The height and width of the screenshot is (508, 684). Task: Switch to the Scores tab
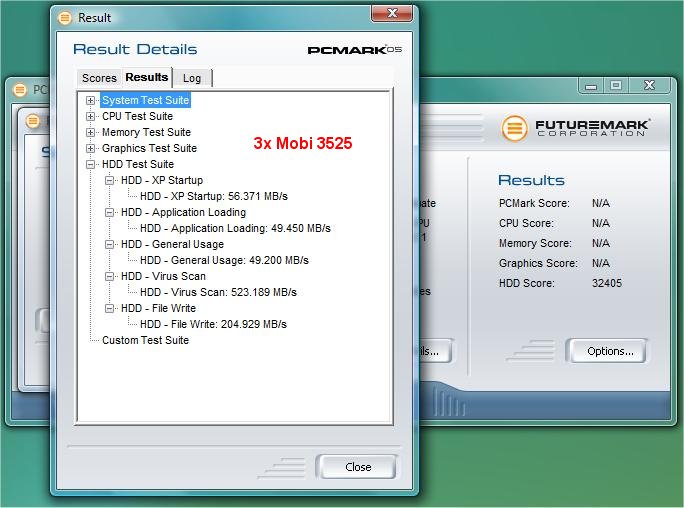click(99, 78)
